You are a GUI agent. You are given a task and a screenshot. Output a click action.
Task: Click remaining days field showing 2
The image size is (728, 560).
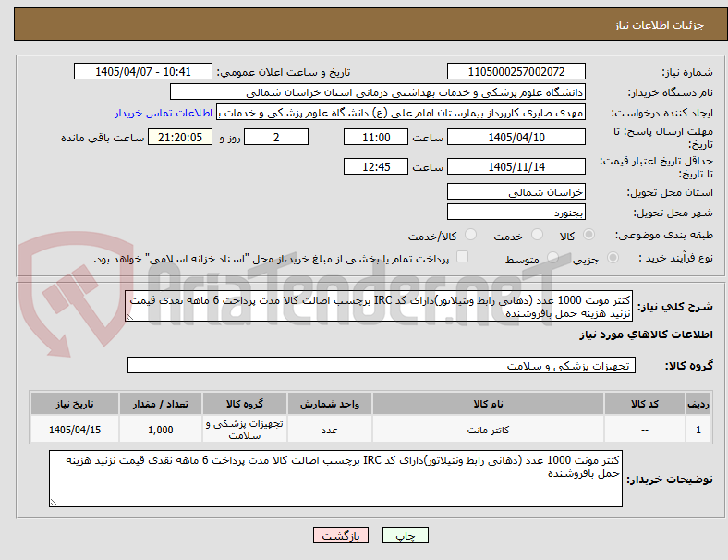pos(276,137)
